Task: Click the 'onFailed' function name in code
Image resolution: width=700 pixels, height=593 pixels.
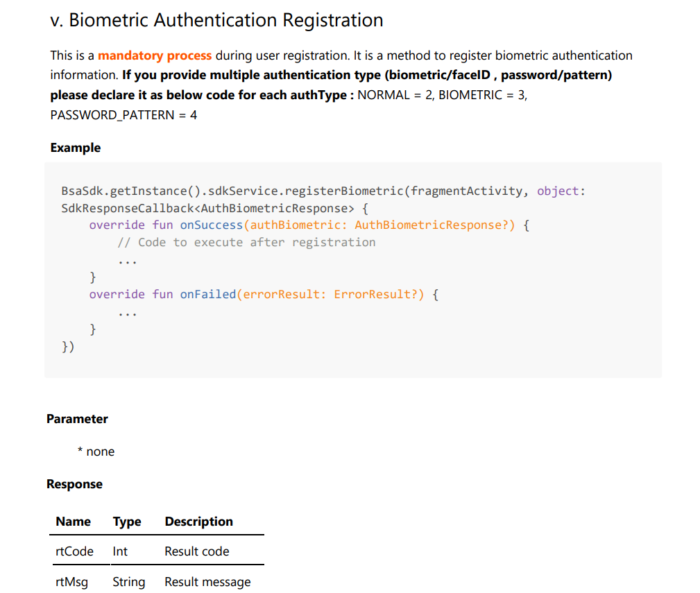Action: (x=207, y=294)
